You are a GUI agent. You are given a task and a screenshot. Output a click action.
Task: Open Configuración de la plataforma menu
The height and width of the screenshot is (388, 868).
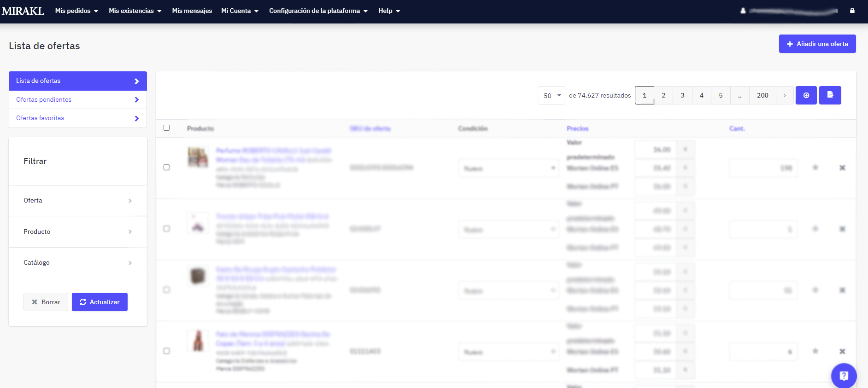click(x=318, y=11)
